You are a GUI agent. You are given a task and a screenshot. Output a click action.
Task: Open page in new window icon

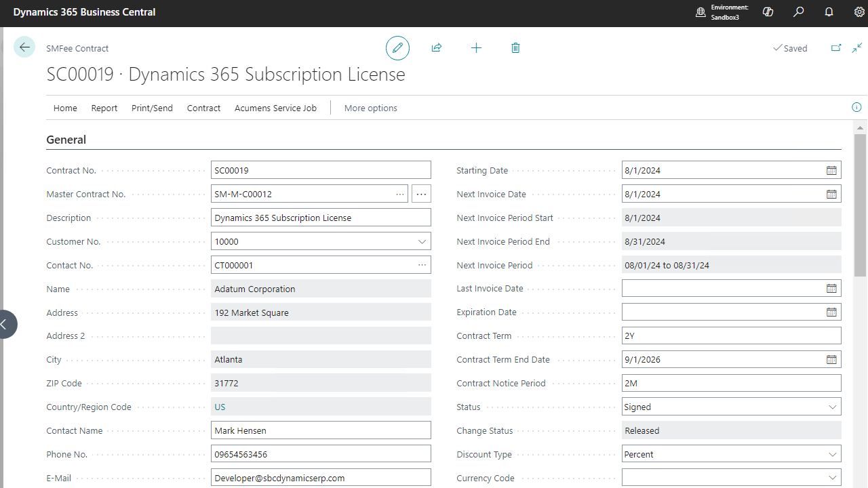click(836, 48)
